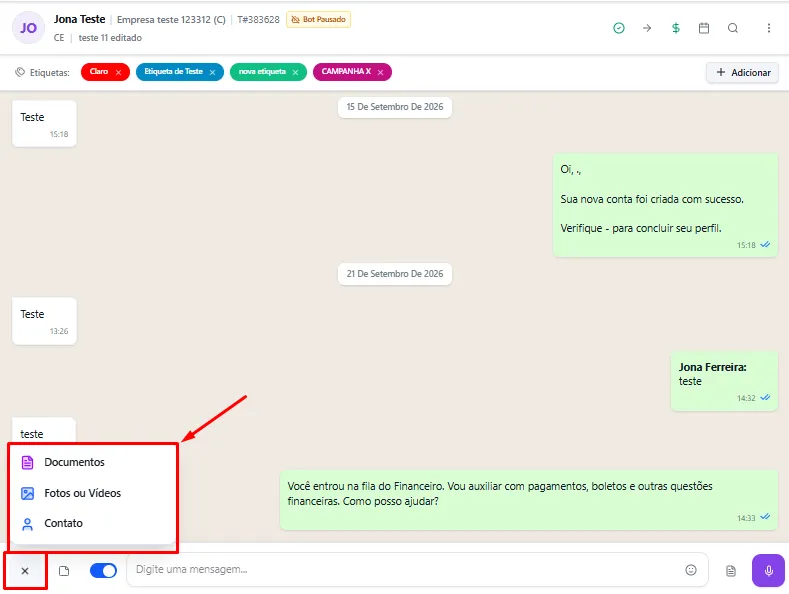Remove the Etiqueta de Teste tag
The width and height of the screenshot is (789, 594).
pos(212,72)
